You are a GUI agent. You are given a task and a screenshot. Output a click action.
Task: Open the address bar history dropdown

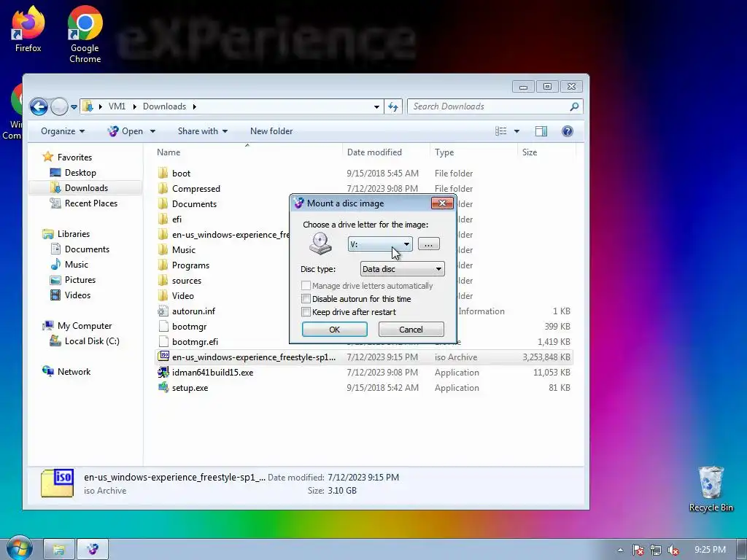click(x=376, y=106)
